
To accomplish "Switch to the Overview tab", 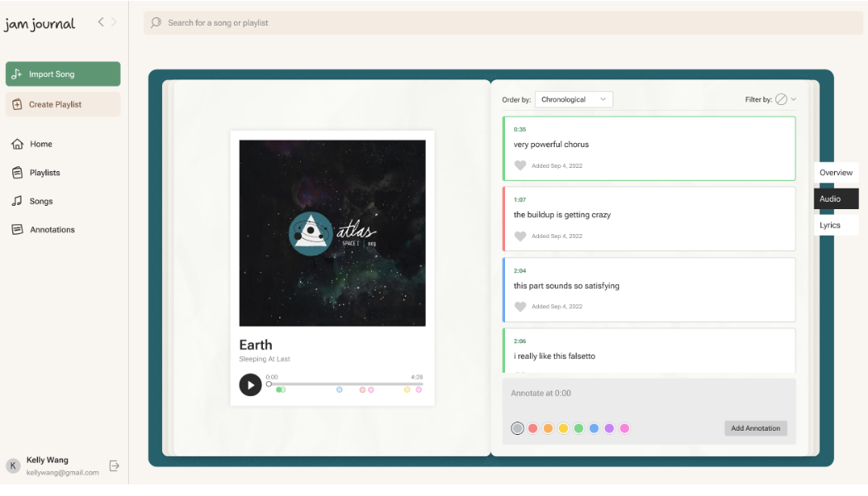I will (836, 173).
